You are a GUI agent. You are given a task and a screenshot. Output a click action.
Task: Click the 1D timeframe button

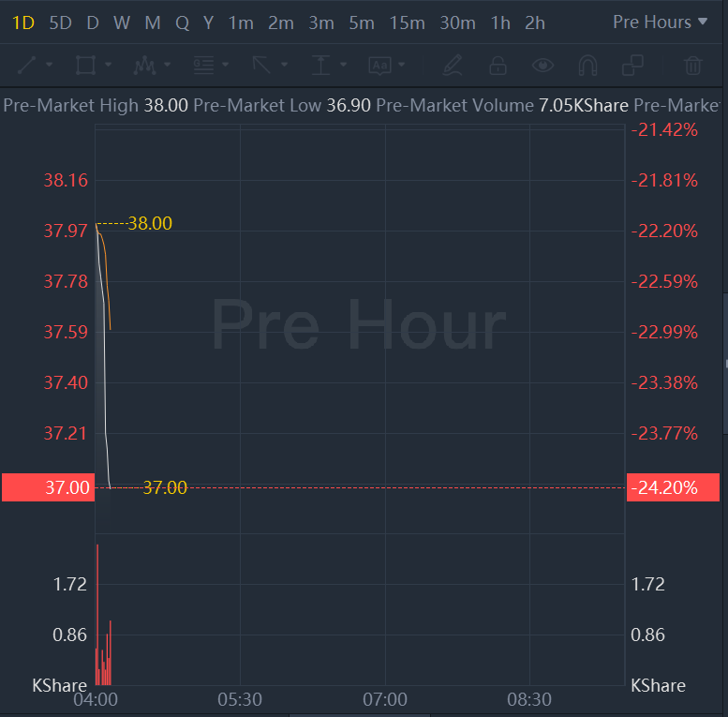tap(23, 22)
